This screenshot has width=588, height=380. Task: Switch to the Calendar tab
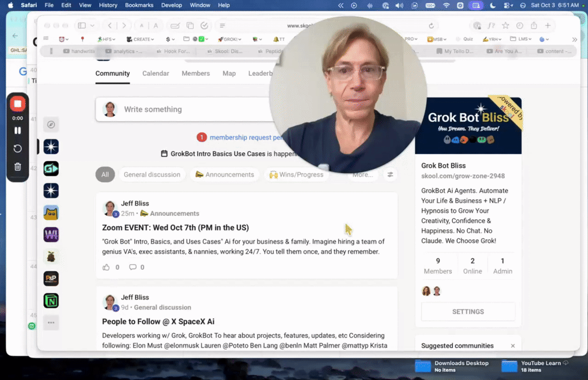pyautogui.click(x=156, y=73)
